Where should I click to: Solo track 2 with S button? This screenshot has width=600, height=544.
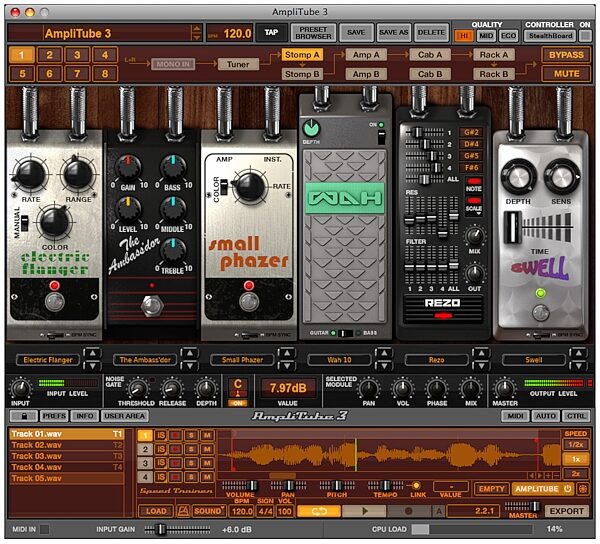click(x=191, y=449)
